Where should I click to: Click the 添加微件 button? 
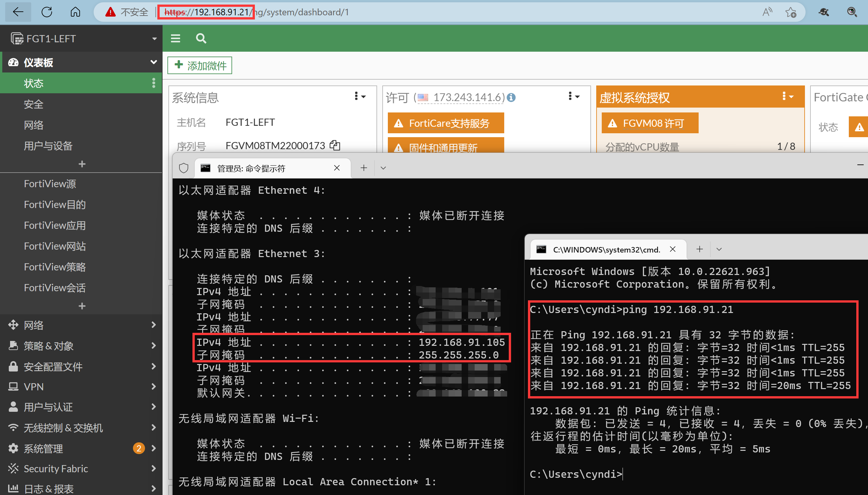pos(200,65)
